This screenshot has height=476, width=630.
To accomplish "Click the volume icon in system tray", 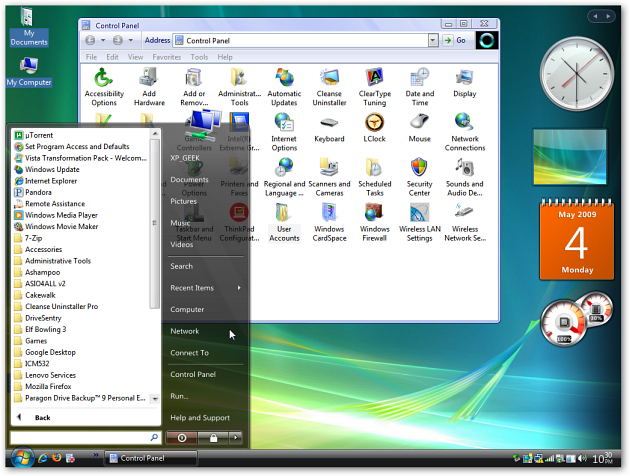I will [x=583, y=458].
